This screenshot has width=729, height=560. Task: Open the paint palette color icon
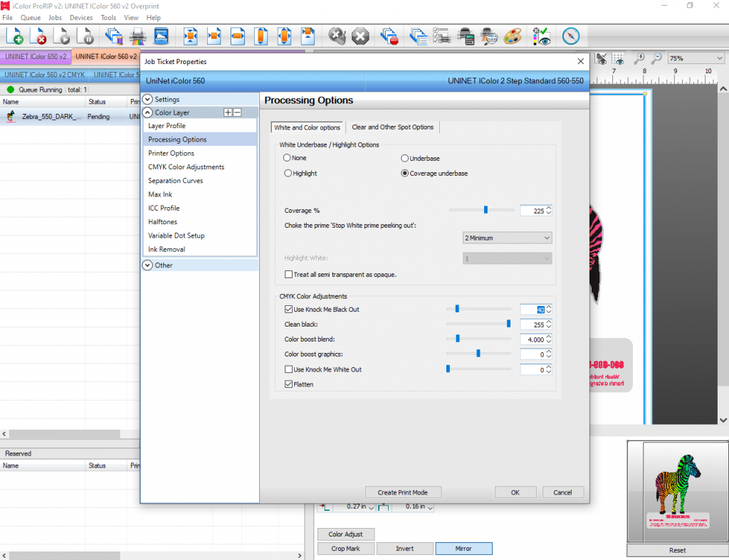[513, 36]
